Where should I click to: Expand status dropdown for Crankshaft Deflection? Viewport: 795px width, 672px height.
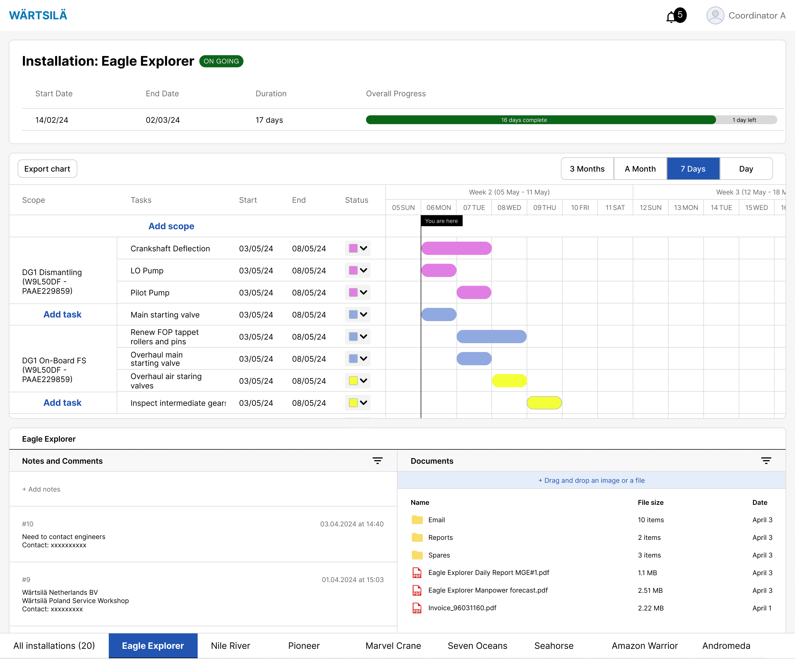click(357, 248)
